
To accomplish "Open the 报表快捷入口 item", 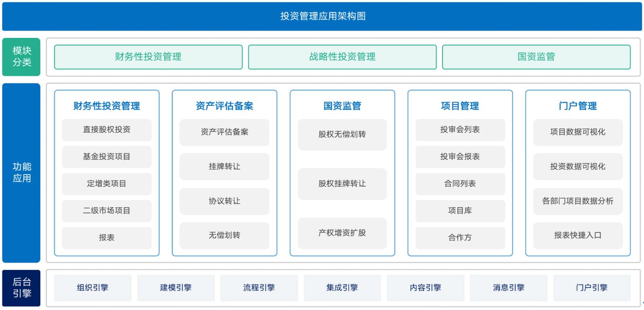I will click(x=578, y=236).
